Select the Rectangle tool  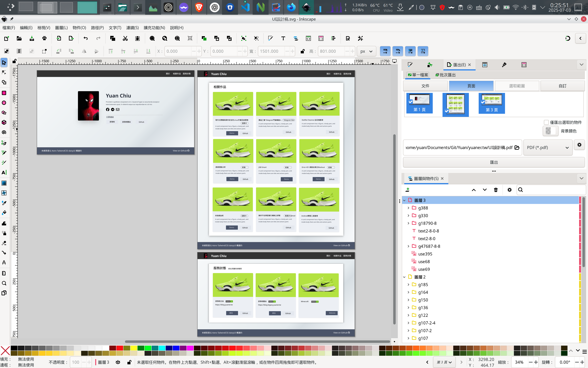click(4, 93)
